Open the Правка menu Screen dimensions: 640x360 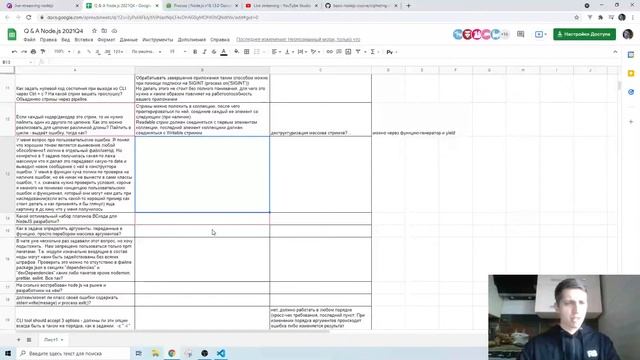pyautogui.click(x=48, y=40)
